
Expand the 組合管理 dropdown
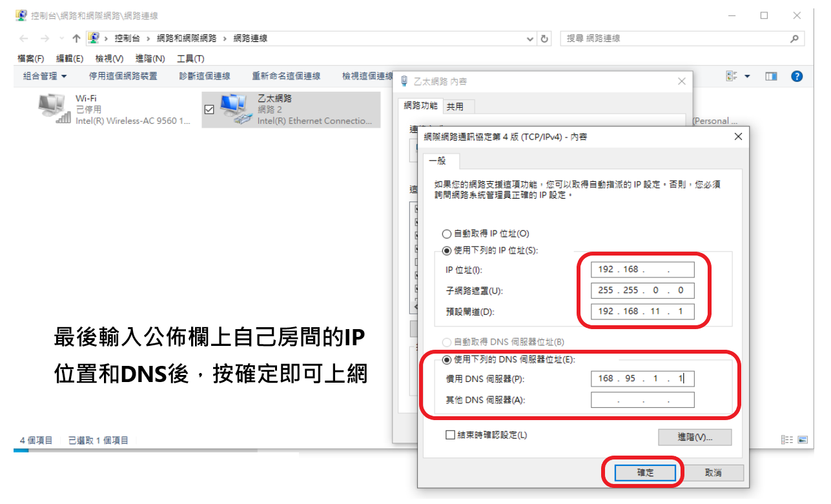45,76
